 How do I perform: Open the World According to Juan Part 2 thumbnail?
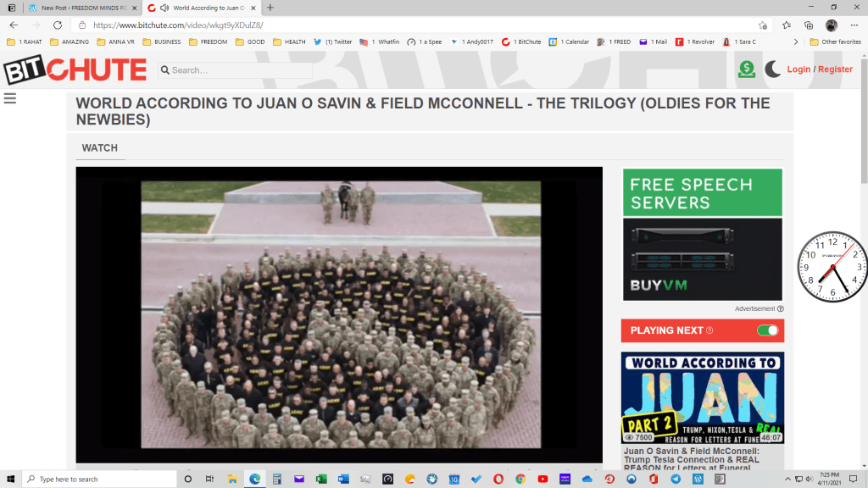click(702, 397)
